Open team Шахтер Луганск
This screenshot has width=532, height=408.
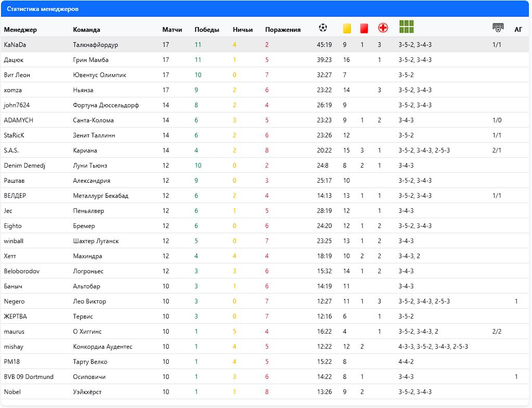tap(96, 241)
